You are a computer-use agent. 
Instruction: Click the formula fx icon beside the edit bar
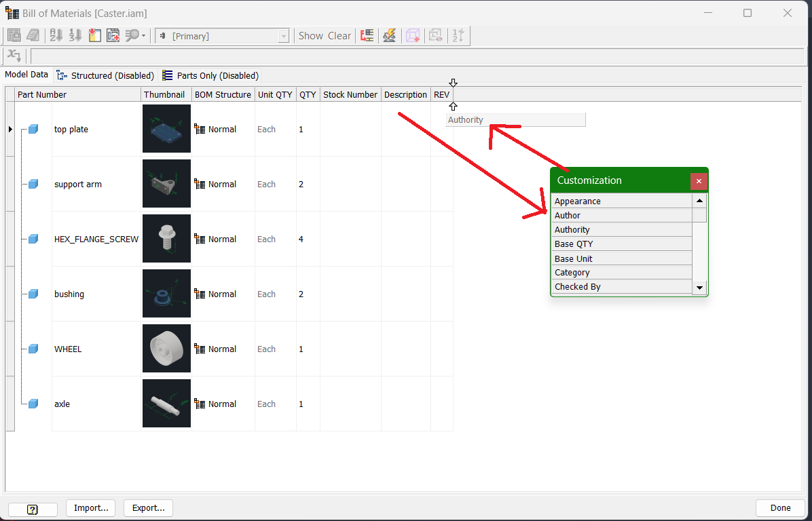[14, 56]
